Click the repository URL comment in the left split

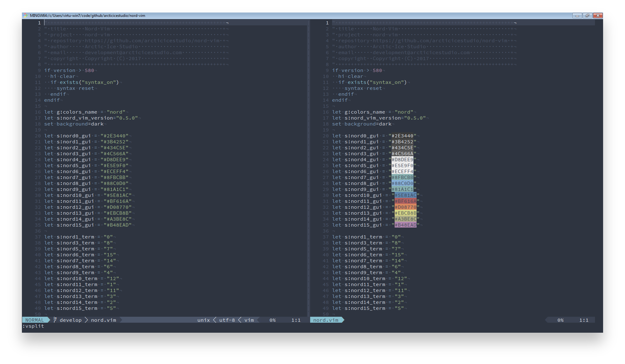pos(135,41)
